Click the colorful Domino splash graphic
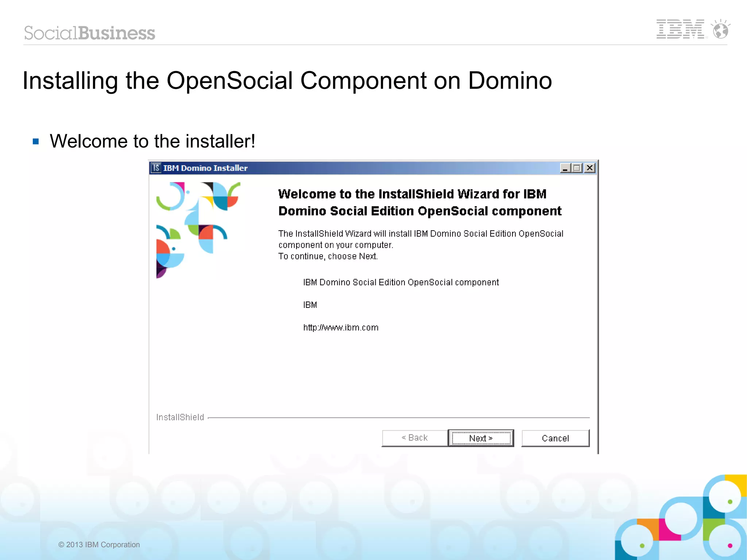Image resolution: width=747 pixels, height=560 pixels. point(198,230)
